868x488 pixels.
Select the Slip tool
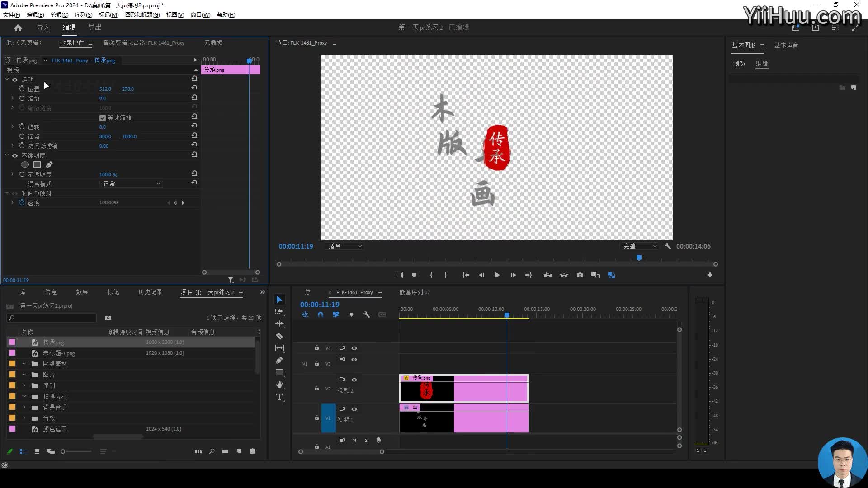[x=279, y=348]
